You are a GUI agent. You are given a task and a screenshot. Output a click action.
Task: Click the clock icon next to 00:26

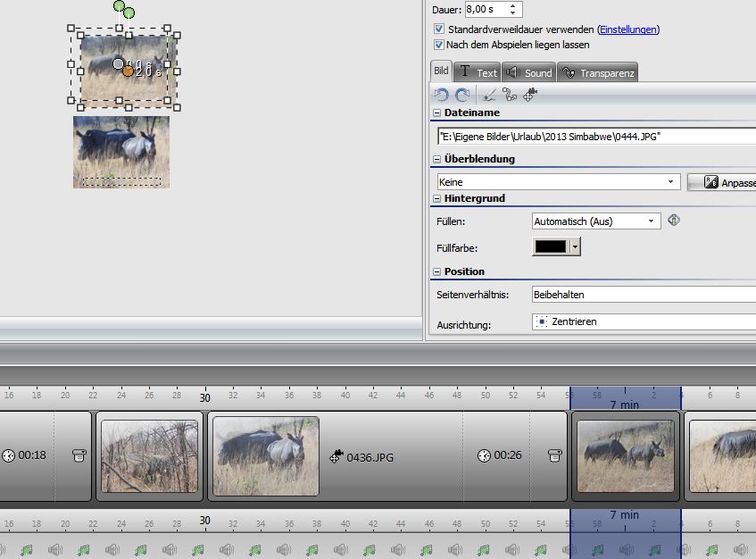[484, 455]
